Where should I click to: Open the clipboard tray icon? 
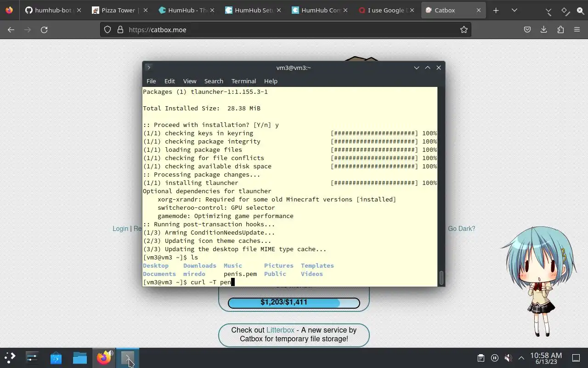[481, 358]
